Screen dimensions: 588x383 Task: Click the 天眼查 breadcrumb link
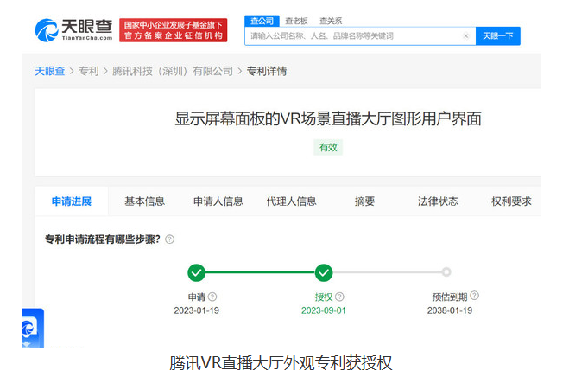[x=49, y=71]
